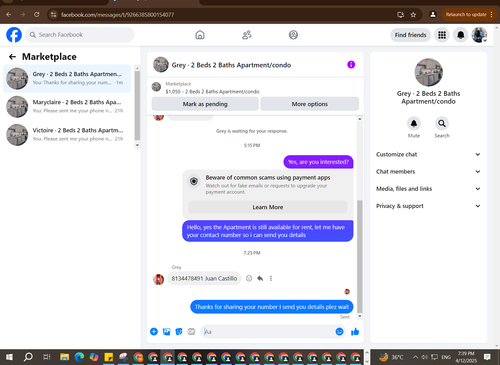Open the $1,050 Marketplace listing link

point(212,91)
